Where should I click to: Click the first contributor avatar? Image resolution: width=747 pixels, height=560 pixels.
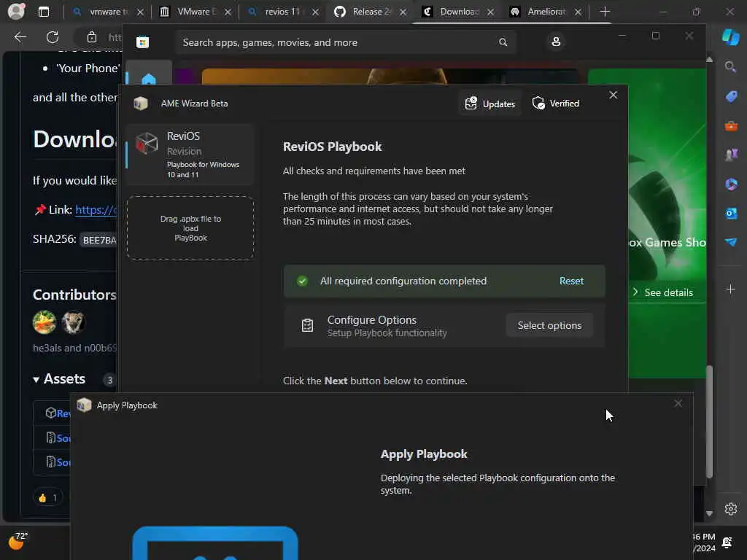pos(44,322)
